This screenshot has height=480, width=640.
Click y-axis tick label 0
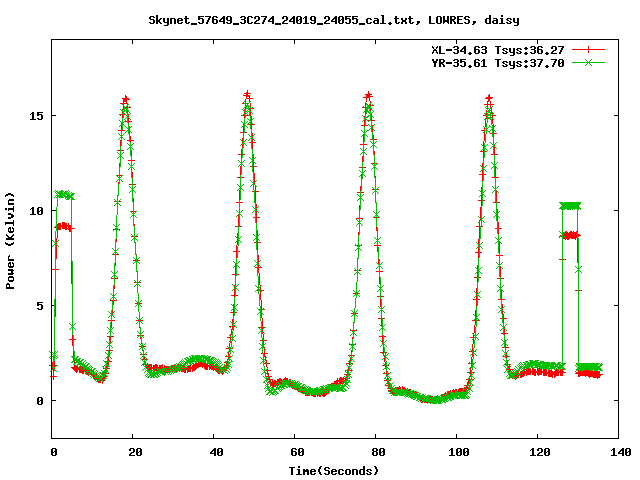(40, 401)
